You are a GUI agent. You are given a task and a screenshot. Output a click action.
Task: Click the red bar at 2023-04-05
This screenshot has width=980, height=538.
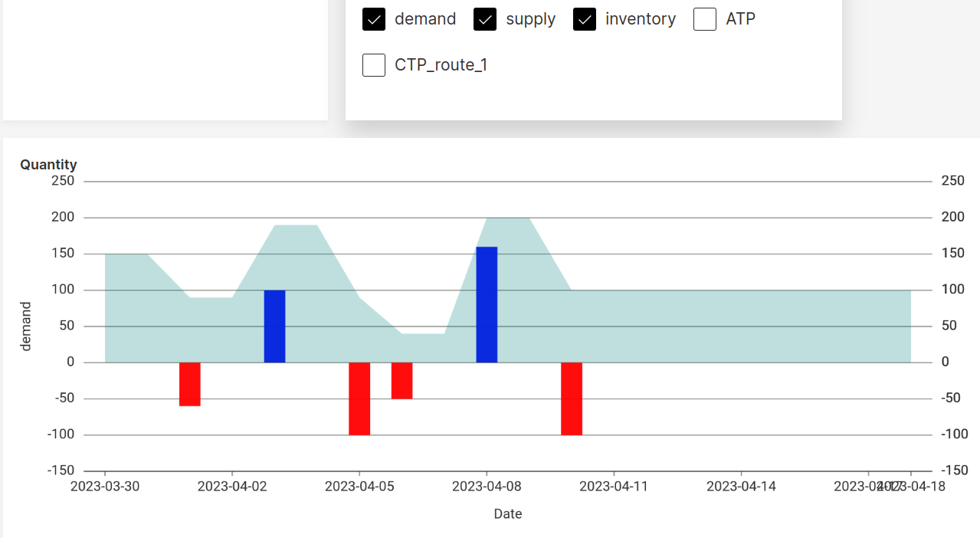(359, 399)
